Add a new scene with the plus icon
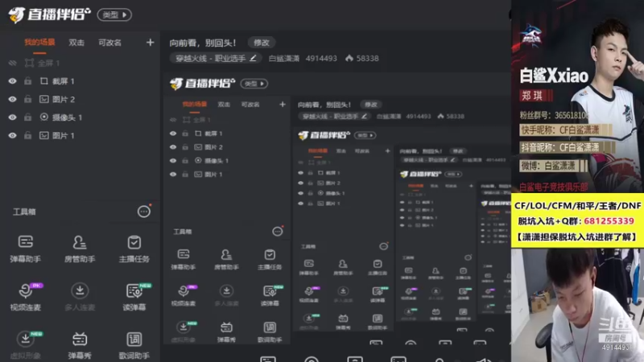Screen dimensions: 644x362 tap(150, 43)
